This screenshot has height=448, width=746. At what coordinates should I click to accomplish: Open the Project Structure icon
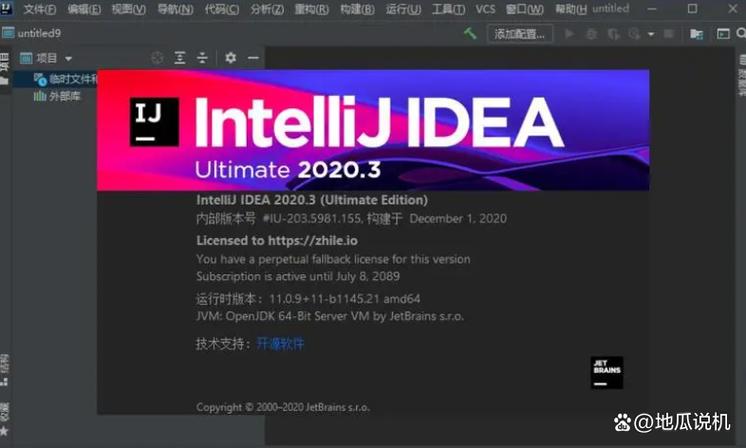click(x=697, y=34)
